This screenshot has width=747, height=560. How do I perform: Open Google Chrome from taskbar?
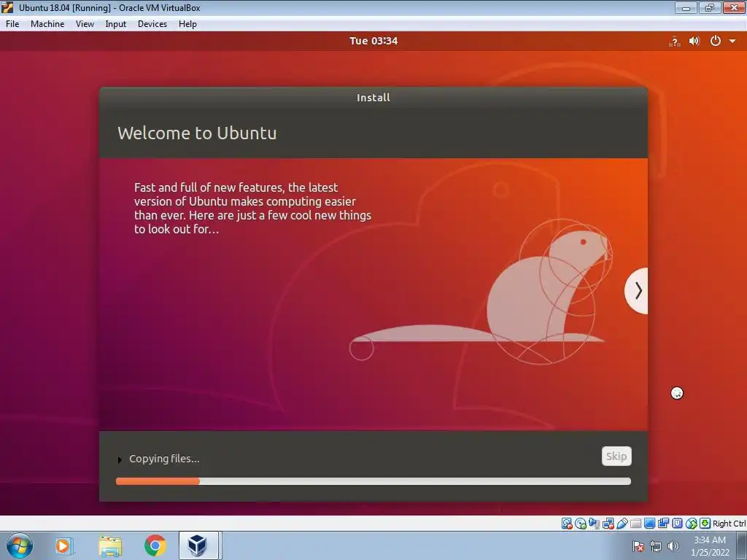click(x=155, y=545)
